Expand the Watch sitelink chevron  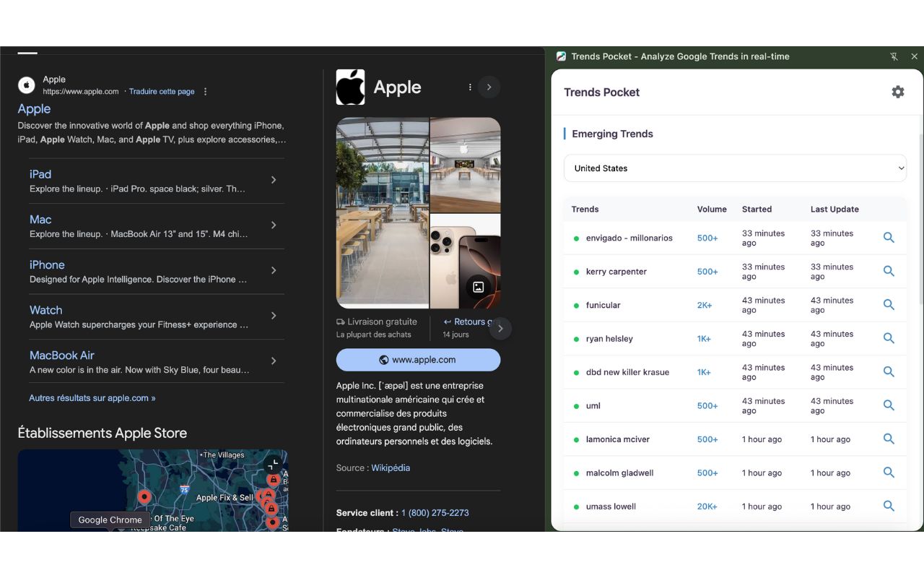click(274, 316)
